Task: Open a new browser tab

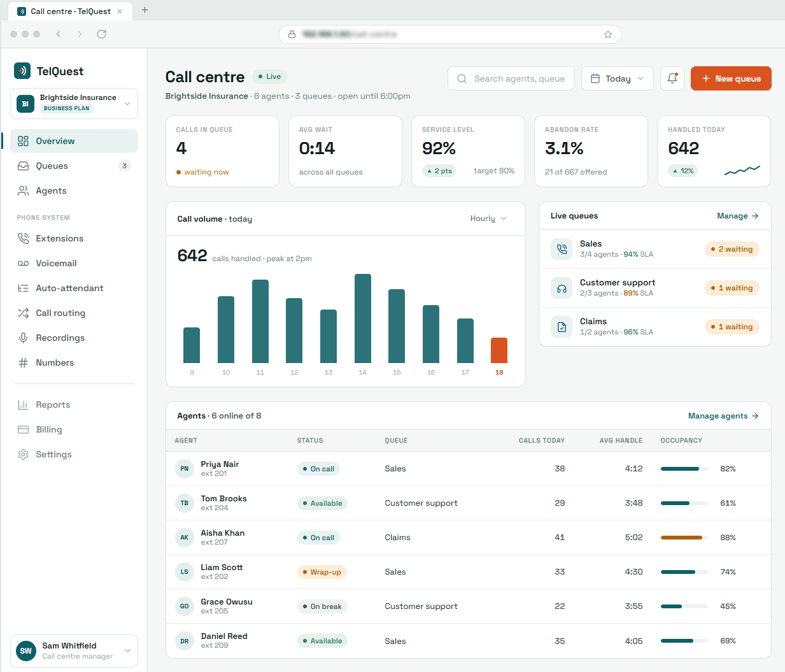Action: coord(145,10)
